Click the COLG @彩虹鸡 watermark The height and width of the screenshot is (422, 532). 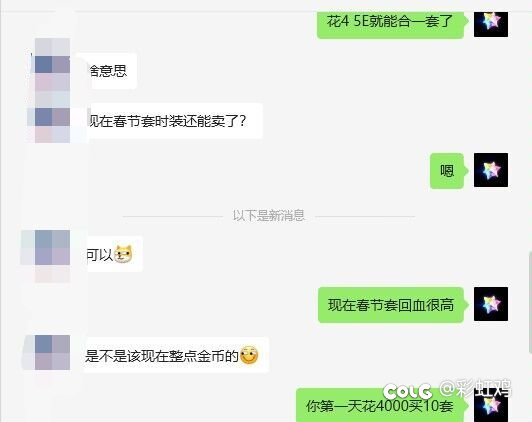click(x=447, y=389)
